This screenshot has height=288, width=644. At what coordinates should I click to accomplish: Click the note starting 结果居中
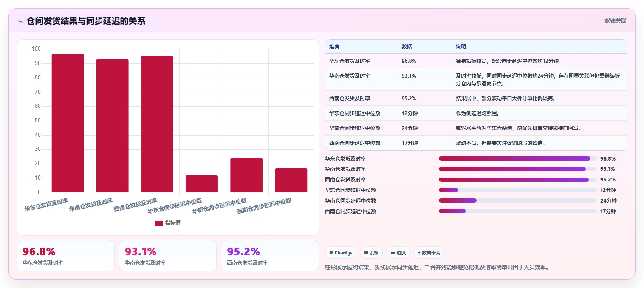coord(506,99)
